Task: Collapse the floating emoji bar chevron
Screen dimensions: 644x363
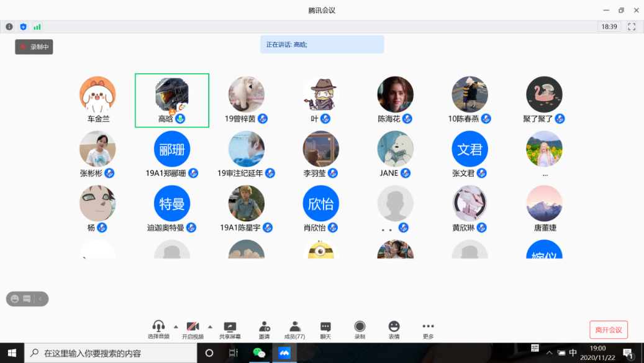Action: tap(41, 299)
